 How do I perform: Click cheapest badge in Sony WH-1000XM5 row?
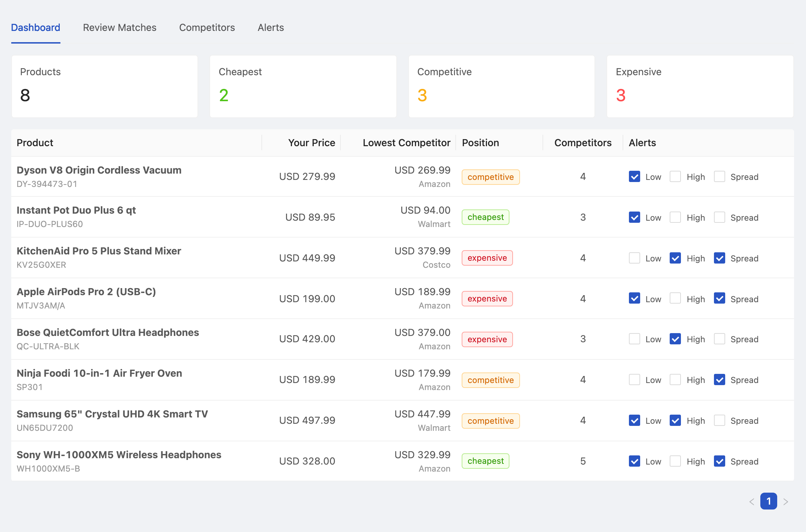(x=486, y=461)
